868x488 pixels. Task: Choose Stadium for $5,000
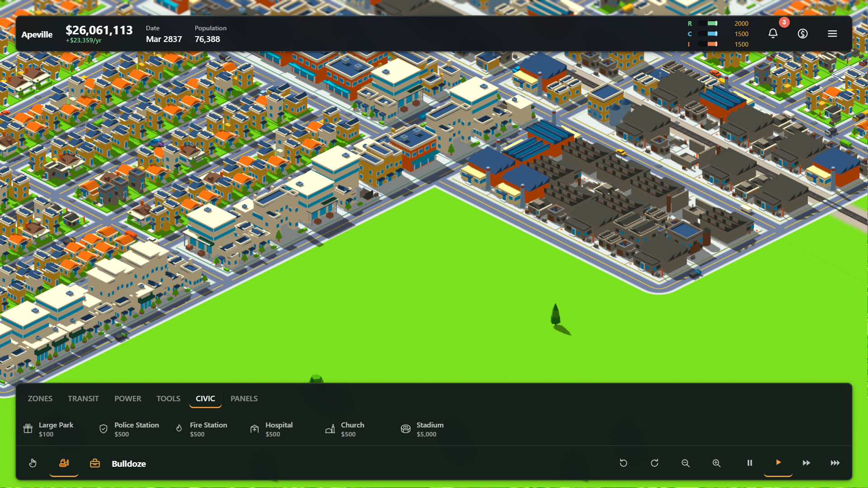422,429
